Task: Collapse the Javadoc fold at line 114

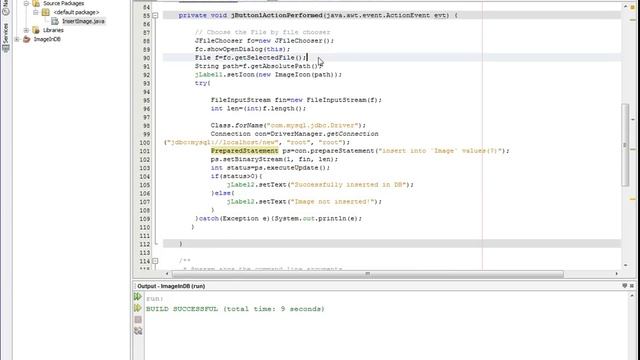Action: [155, 261]
